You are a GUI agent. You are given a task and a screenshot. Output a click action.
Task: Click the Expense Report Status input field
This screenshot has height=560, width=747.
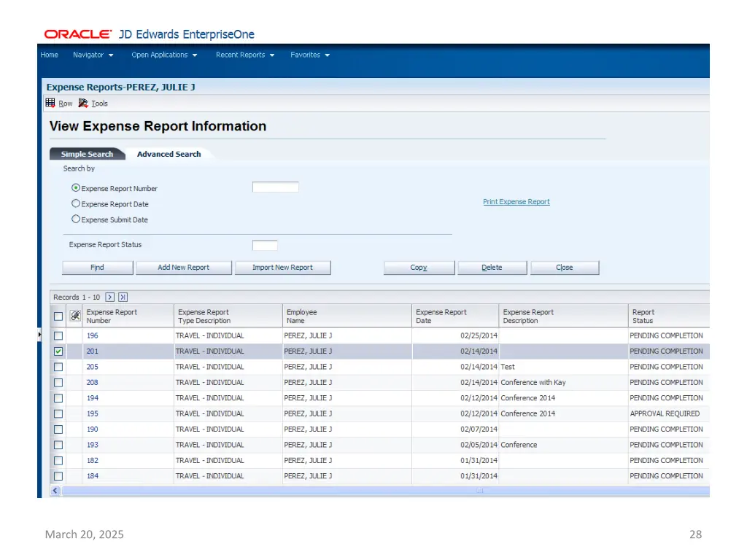[265, 245]
